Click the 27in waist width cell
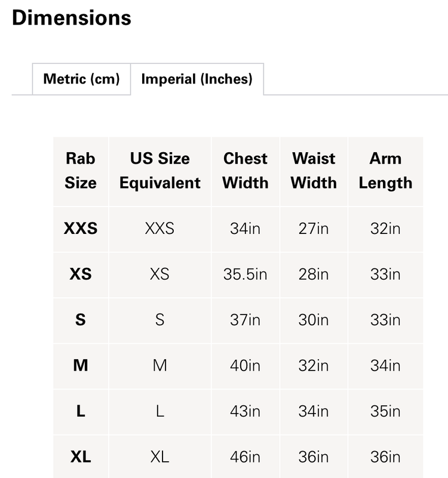Viewport: 448px width, 478px height. tap(314, 229)
